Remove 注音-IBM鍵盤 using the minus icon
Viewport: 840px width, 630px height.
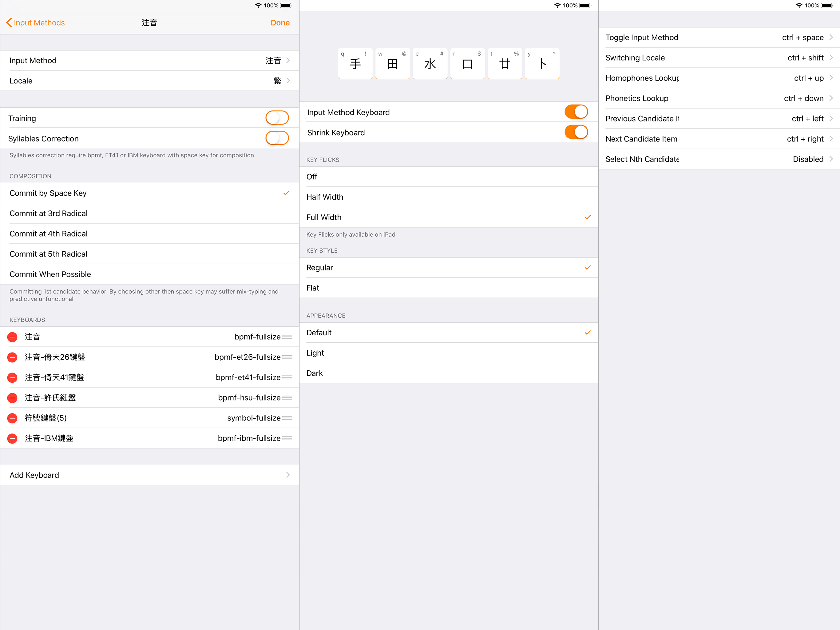point(13,438)
